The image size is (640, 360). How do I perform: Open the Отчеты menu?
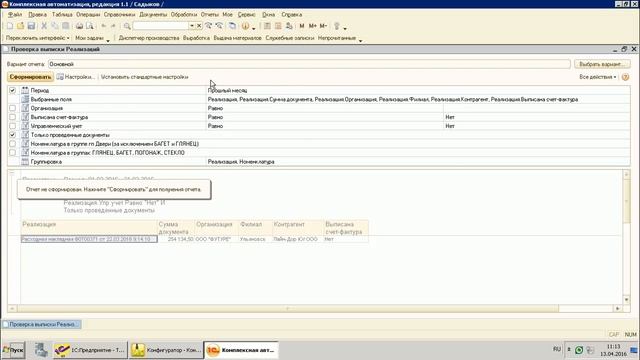click(209, 14)
